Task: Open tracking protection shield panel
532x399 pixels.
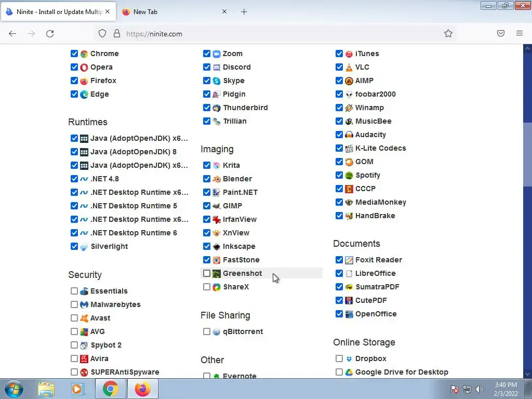Action: (102, 33)
